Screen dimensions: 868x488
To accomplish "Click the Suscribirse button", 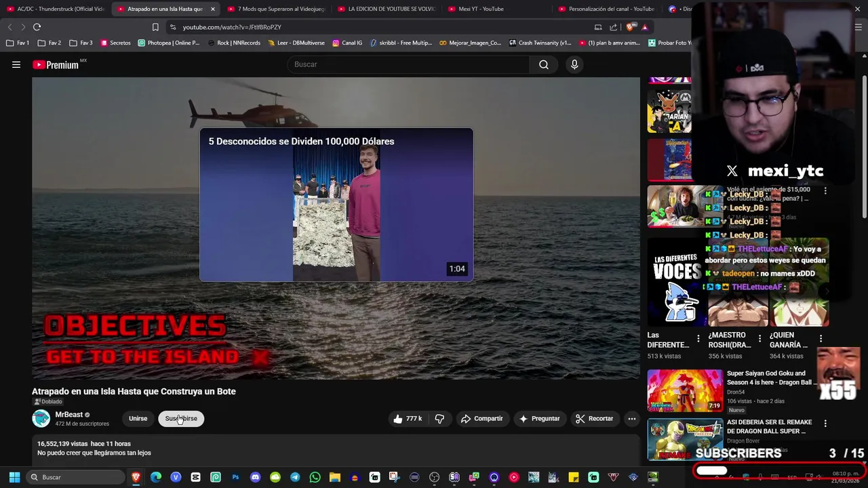I will point(181,419).
